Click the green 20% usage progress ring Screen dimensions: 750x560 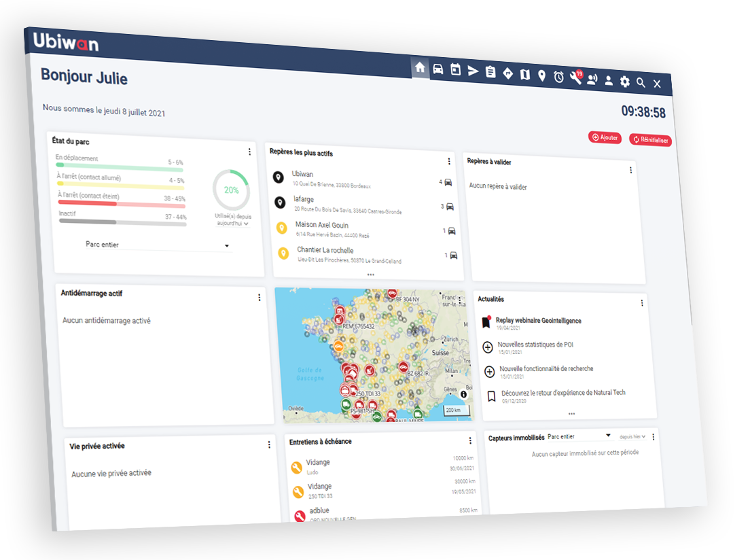tap(231, 190)
